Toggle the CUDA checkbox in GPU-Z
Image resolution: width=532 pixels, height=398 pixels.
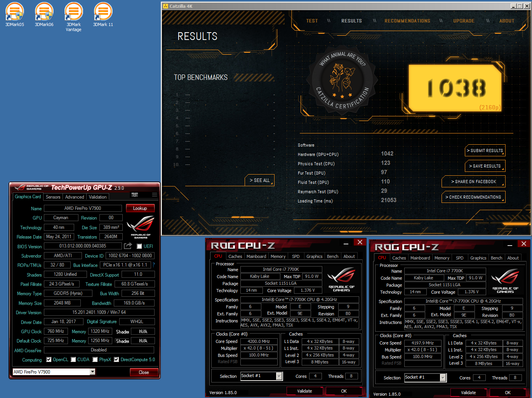click(x=73, y=360)
